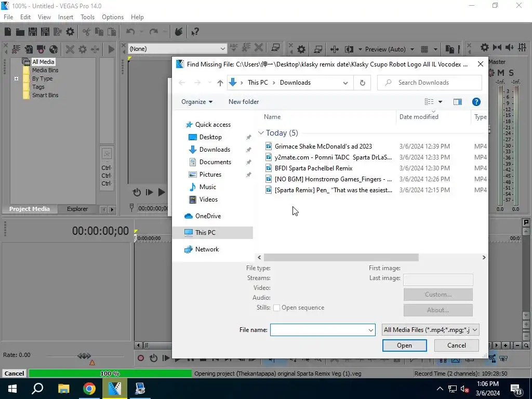Click the overlays grid icon in preview
Viewport: 532px width, 399px height.
coord(424,49)
